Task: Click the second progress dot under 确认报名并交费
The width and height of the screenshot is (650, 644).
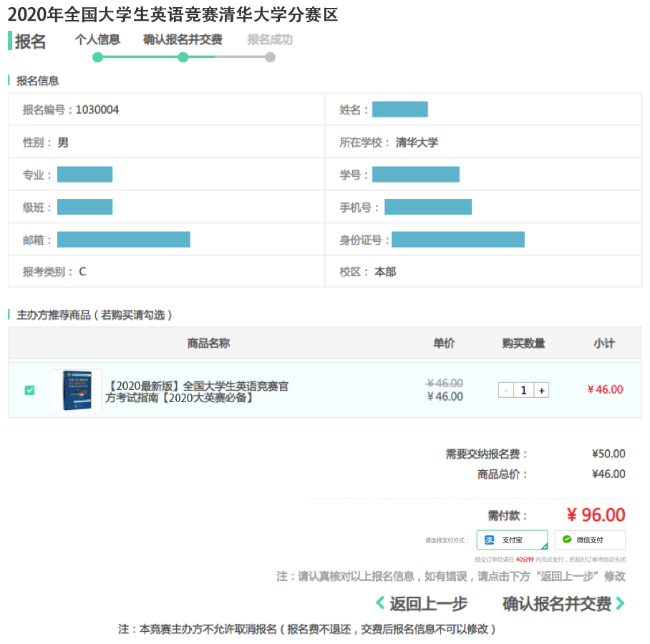Action: [x=183, y=57]
